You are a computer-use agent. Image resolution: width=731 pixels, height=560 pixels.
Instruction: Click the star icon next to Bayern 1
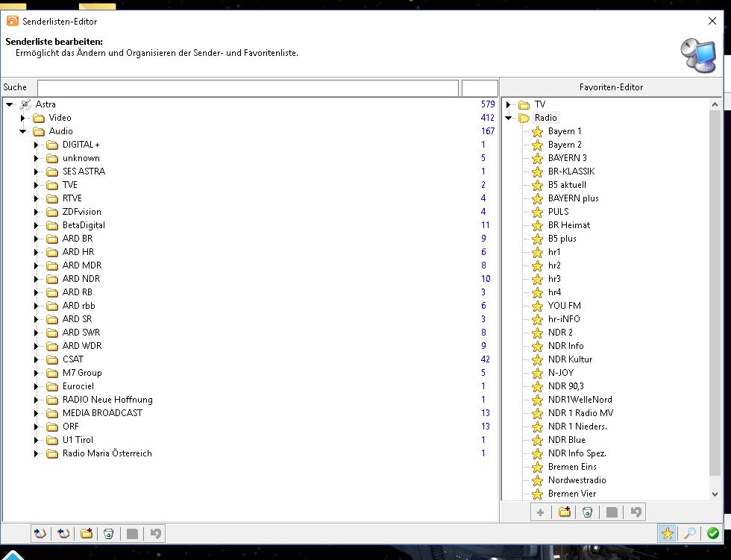click(538, 131)
